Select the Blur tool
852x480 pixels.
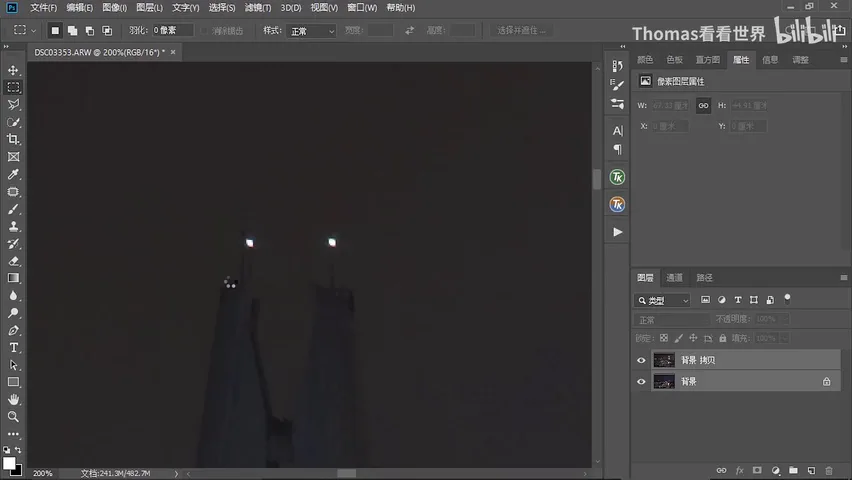click(14, 296)
